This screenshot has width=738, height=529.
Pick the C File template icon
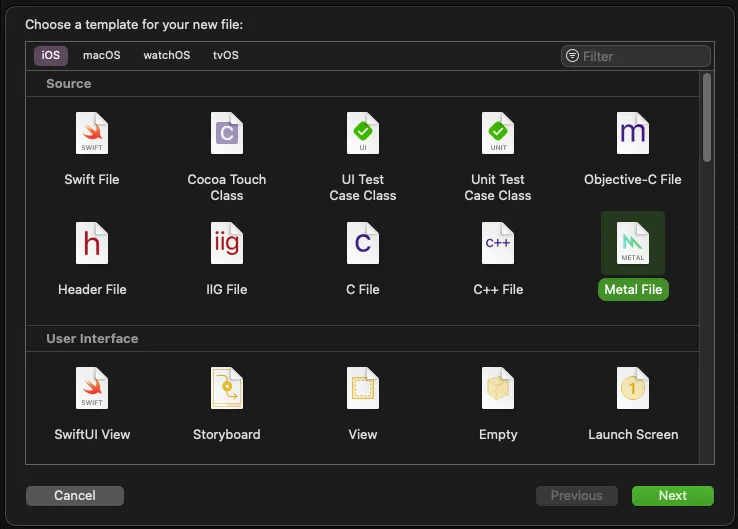[363, 243]
